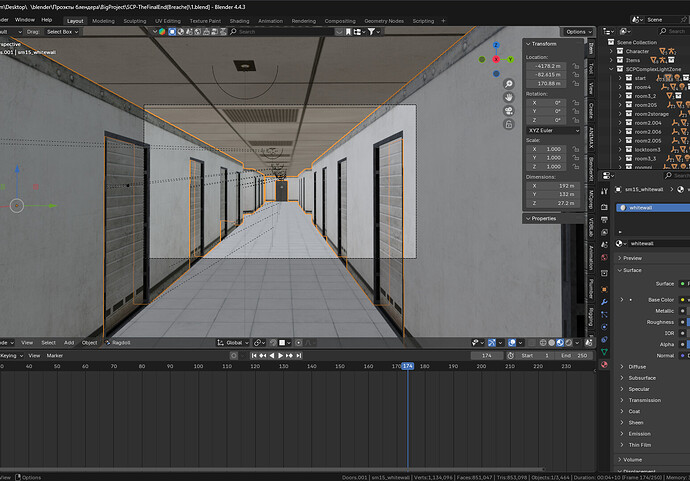Toggle lock on Location X value

(576, 66)
